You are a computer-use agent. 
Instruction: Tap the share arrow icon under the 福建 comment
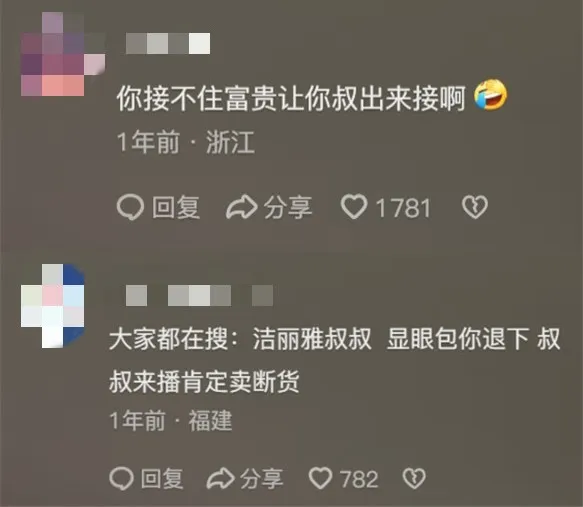pos(221,478)
